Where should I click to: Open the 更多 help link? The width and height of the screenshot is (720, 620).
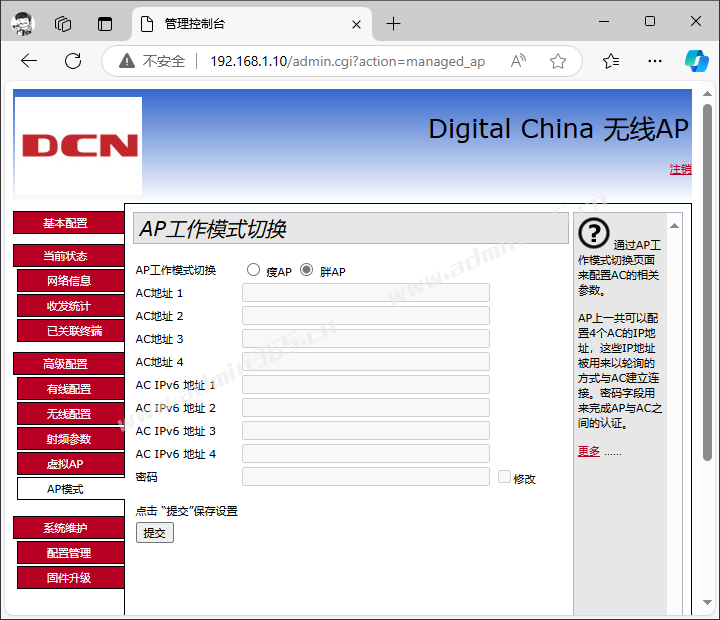pyautogui.click(x=589, y=451)
